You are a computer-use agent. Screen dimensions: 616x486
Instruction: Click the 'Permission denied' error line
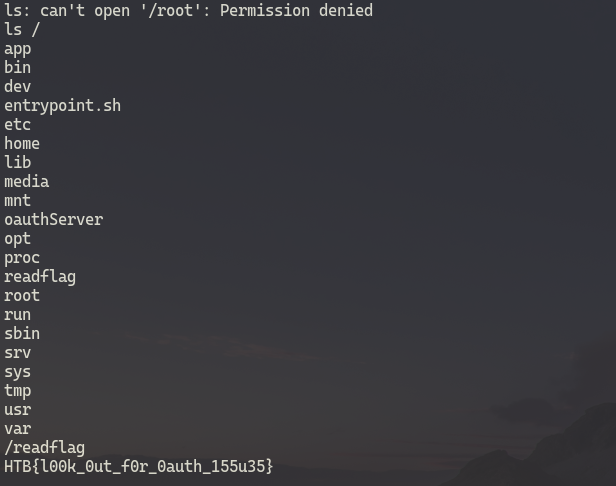coord(189,11)
